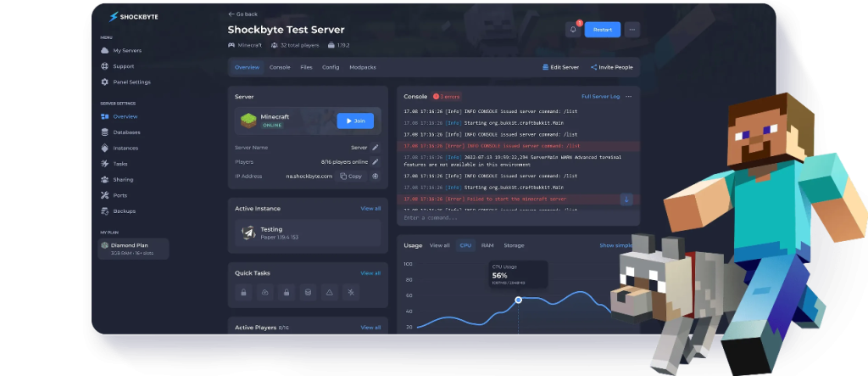Click the round icon next to Copy
Viewport: 868px width, 376px height.
point(375,177)
